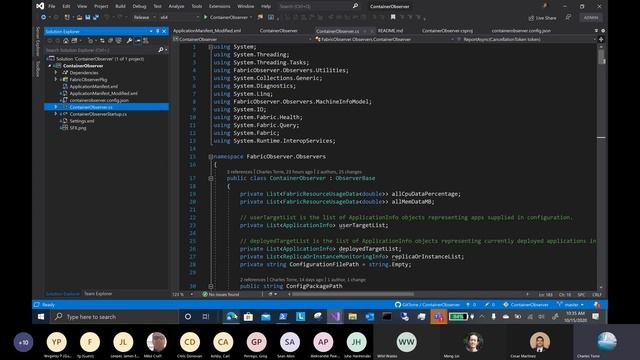Click the +10 more participants bubble
640x360 pixels.
point(23,342)
